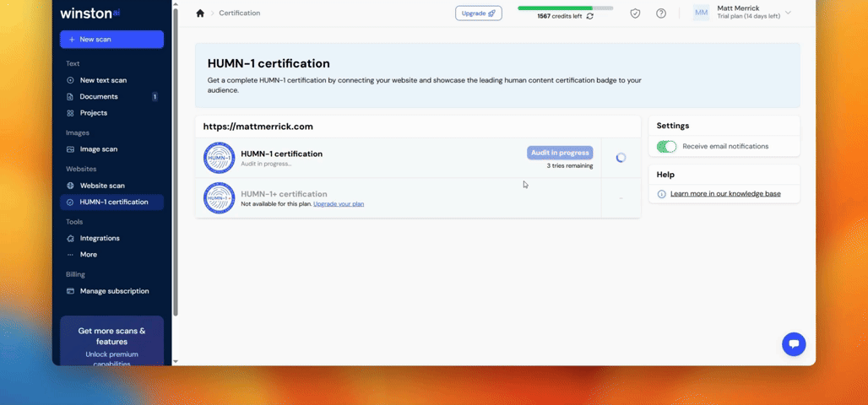This screenshot has width=868, height=405.
Task: Go to home via breadcrumb house icon
Action: (200, 13)
